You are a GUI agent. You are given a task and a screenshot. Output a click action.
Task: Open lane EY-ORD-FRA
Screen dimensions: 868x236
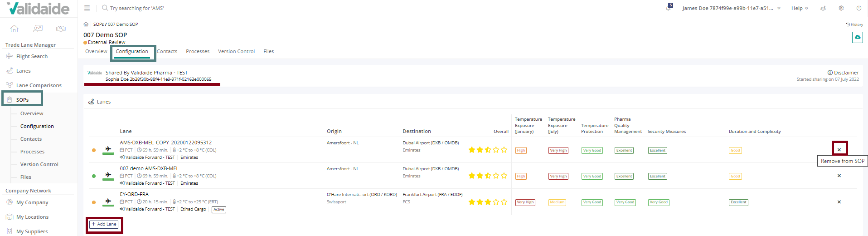tap(134, 194)
